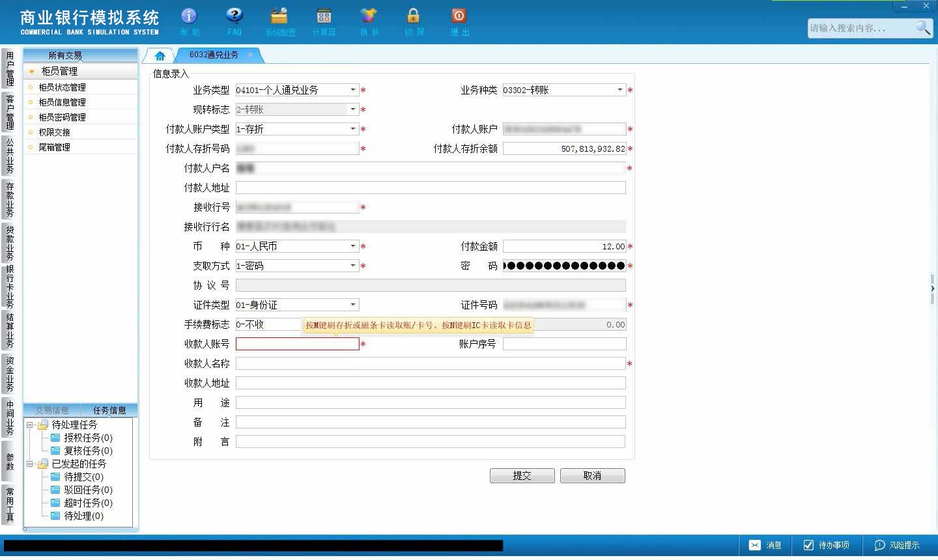The image size is (938, 560).
Task: Open 待提交(0) folder
Action: tap(77, 477)
